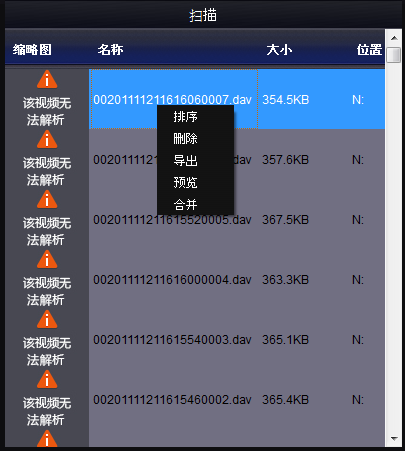Click the 位置 column header
The width and height of the screenshot is (405, 451).
[369, 50]
